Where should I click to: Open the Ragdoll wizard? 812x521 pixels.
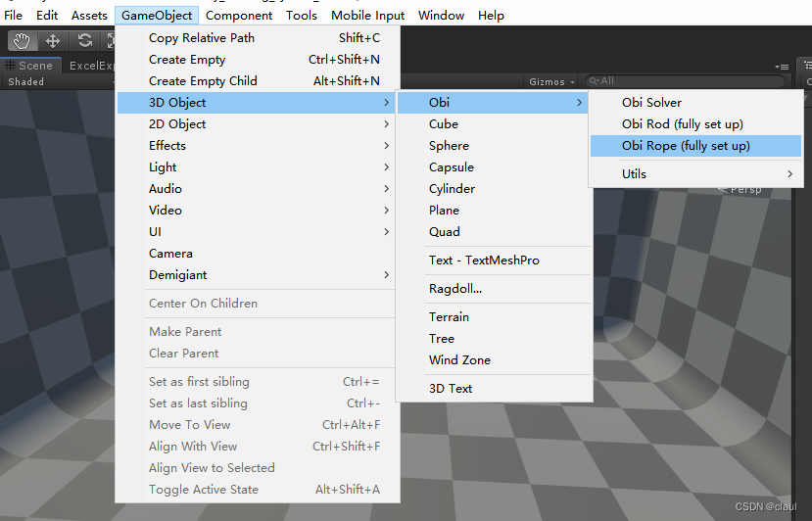coord(493,289)
